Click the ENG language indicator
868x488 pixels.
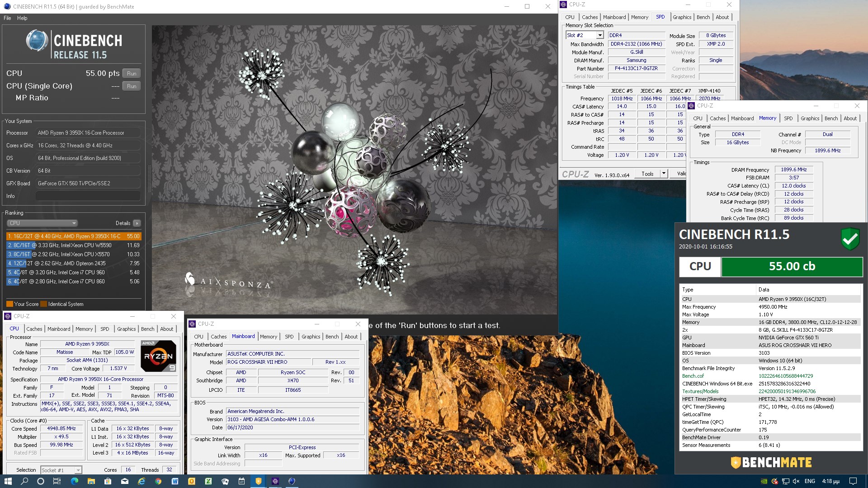pyautogui.click(x=810, y=481)
